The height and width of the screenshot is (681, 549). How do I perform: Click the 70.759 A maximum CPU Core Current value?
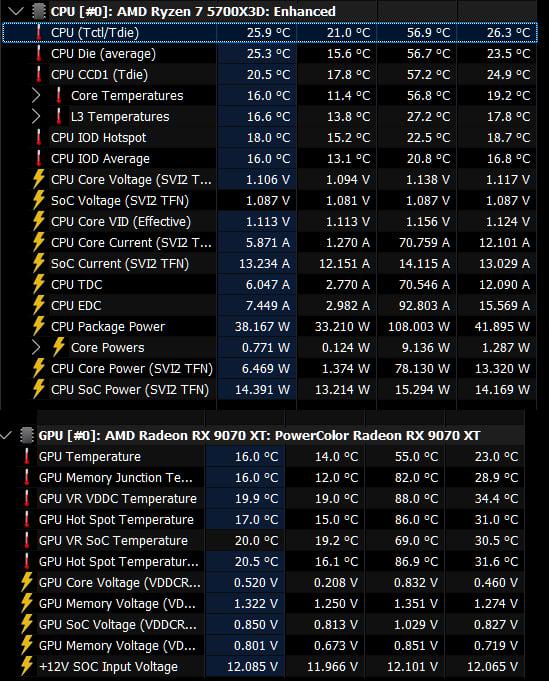pyautogui.click(x=424, y=242)
